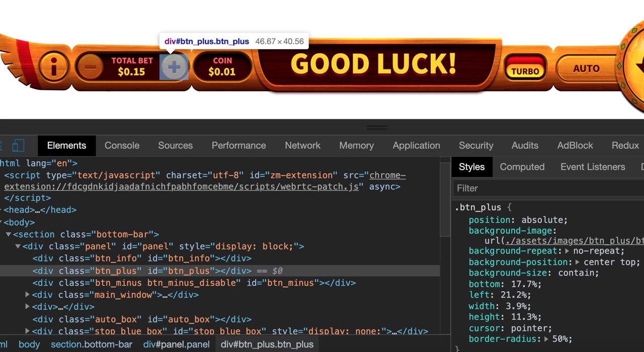Screen dimensions: 644x352
Task: Open the AdBlock tab
Action: pyautogui.click(x=575, y=145)
